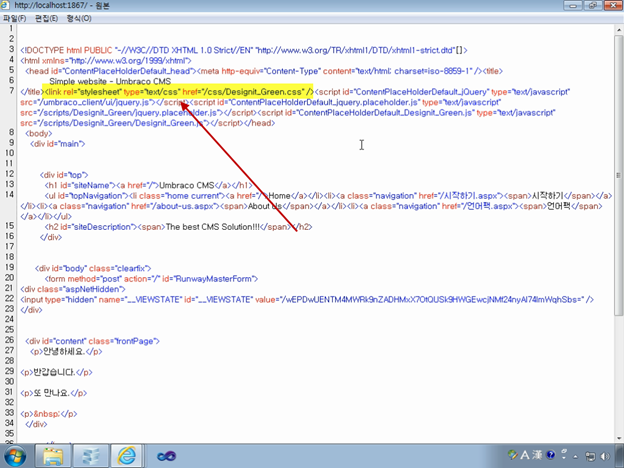Click the <body> tag on line 8
The image size is (624, 468).
(x=39, y=133)
